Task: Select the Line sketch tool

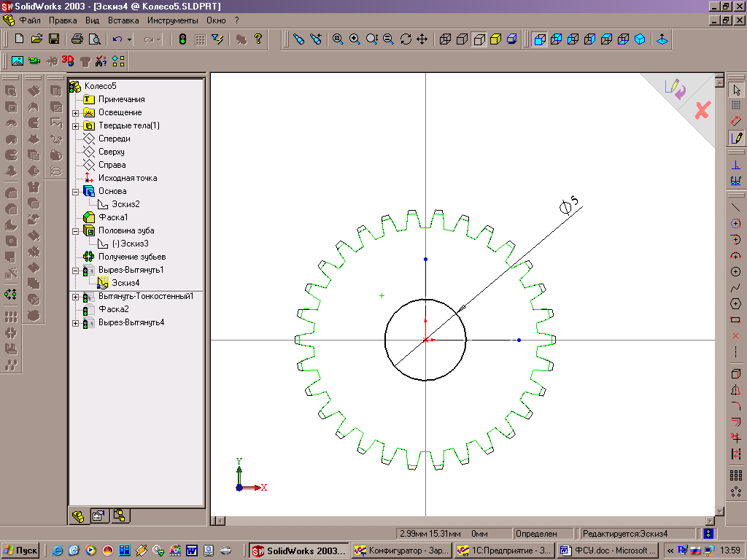Action: (x=735, y=208)
